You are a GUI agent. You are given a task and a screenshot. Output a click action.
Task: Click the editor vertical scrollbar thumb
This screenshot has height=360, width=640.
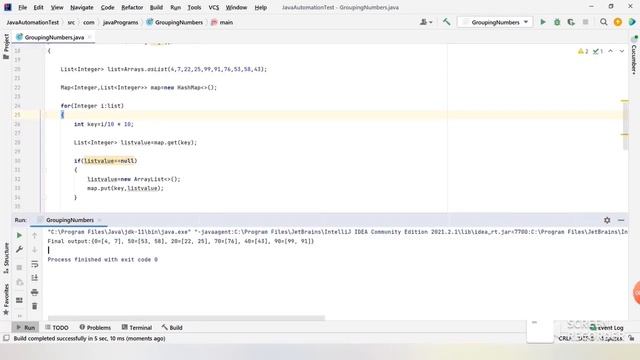625,125
